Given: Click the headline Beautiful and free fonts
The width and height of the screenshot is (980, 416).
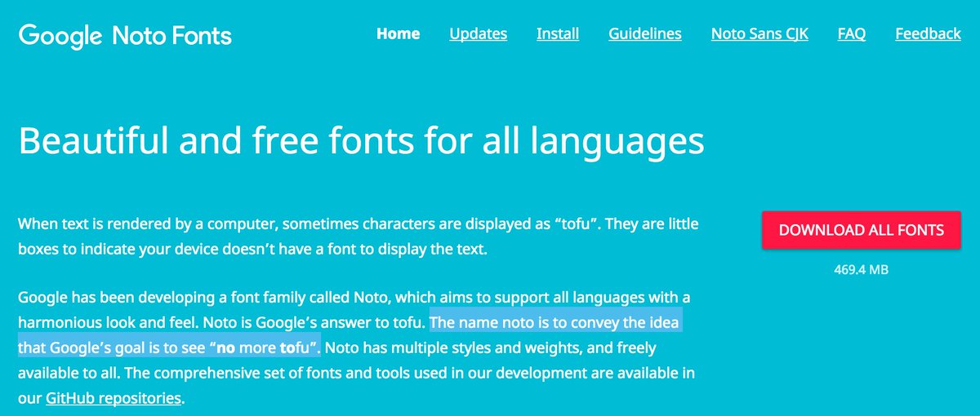Looking at the screenshot, I should (361, 140).
